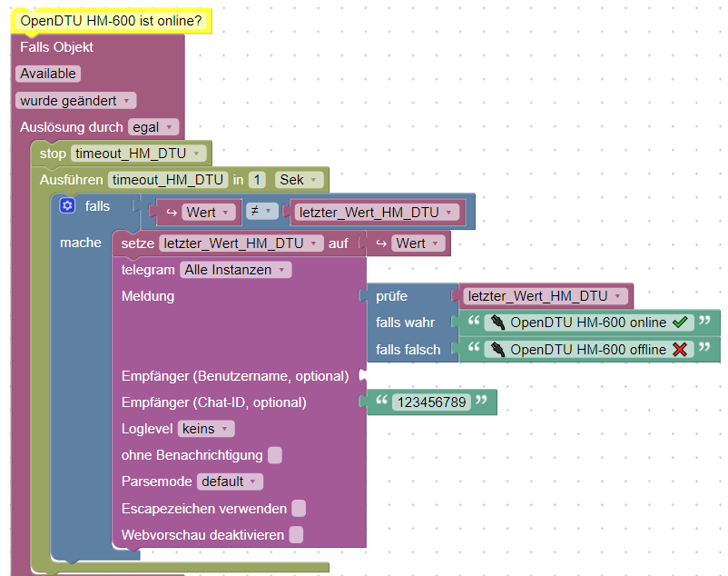Viewport: 728px width, 576px height.
Task: Enable the Escapezeichen verwenden checkbox
Action: point(299,508)
